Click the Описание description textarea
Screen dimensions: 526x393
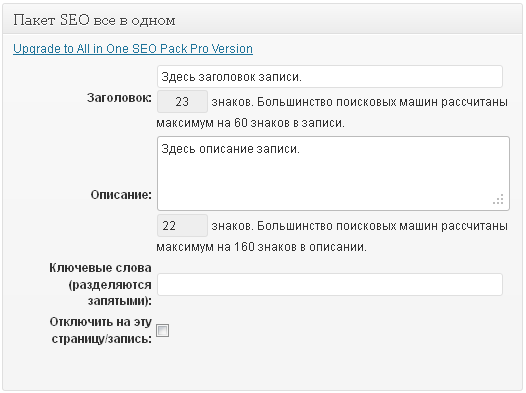(x=333, y=173)
